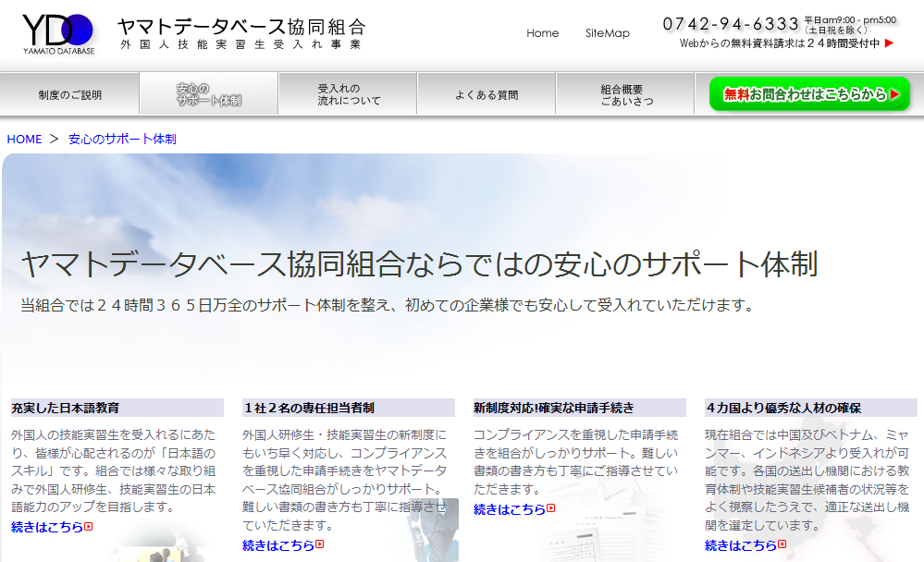Screen dimensions: 924x562
Task: Click the green 無料お問合わせはこちらから button
Action: pos(809,93)
